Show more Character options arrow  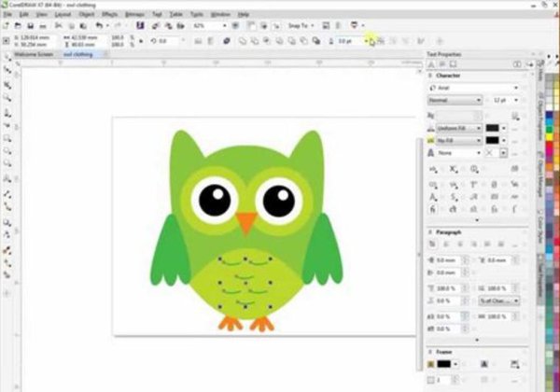pos(477,220)
